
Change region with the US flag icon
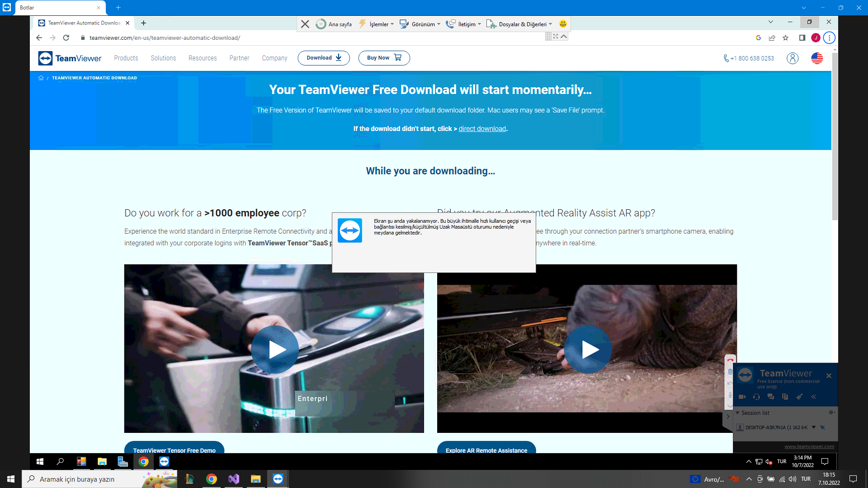tap(817, 58)
